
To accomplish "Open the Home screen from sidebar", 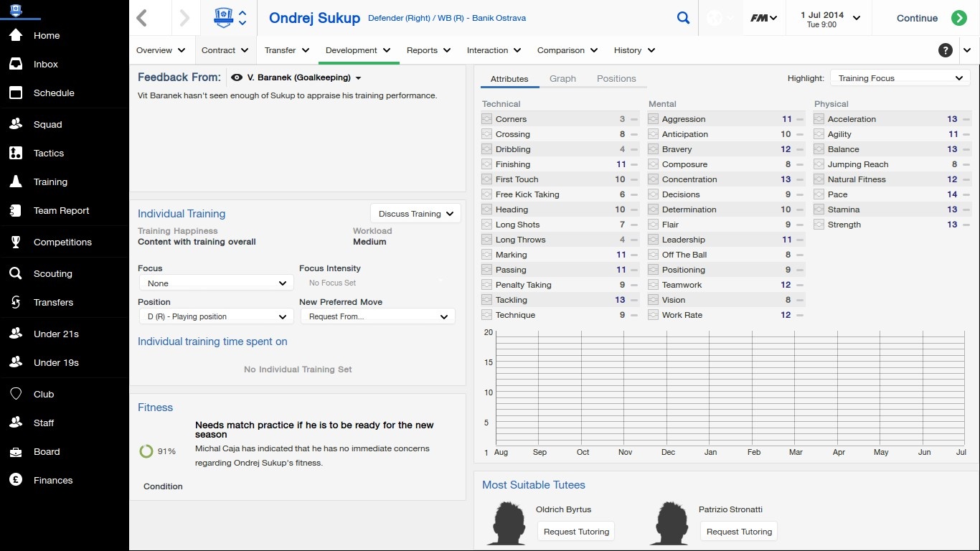I will click(x=16, y=35).
